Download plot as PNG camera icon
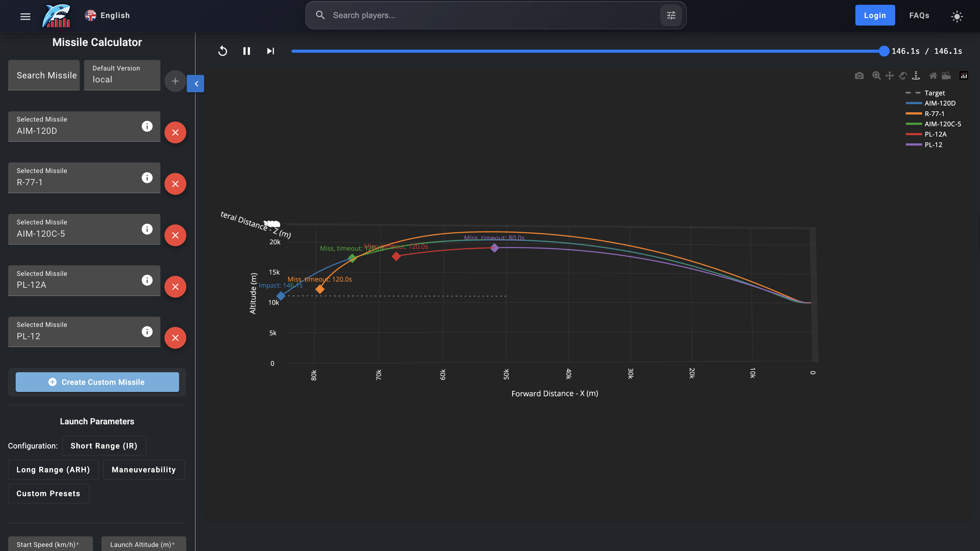 [x=859, y=75]
